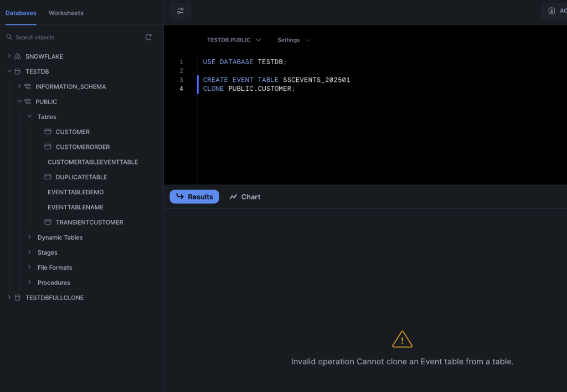Open the Settings dropdown
567x392 pixels.
293,40
